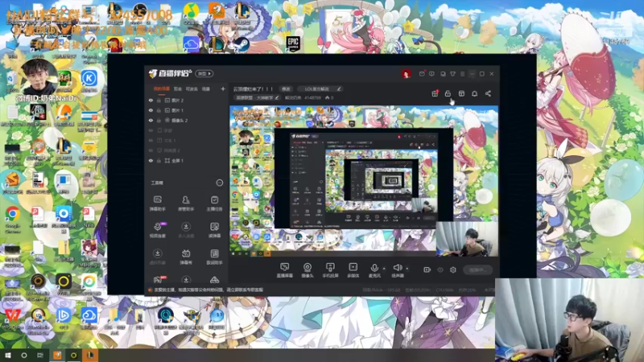This screenshot has height=362, width=644.
Task: Edit the LOL官方解说 tag with its pencil
Action: (339, 88)
